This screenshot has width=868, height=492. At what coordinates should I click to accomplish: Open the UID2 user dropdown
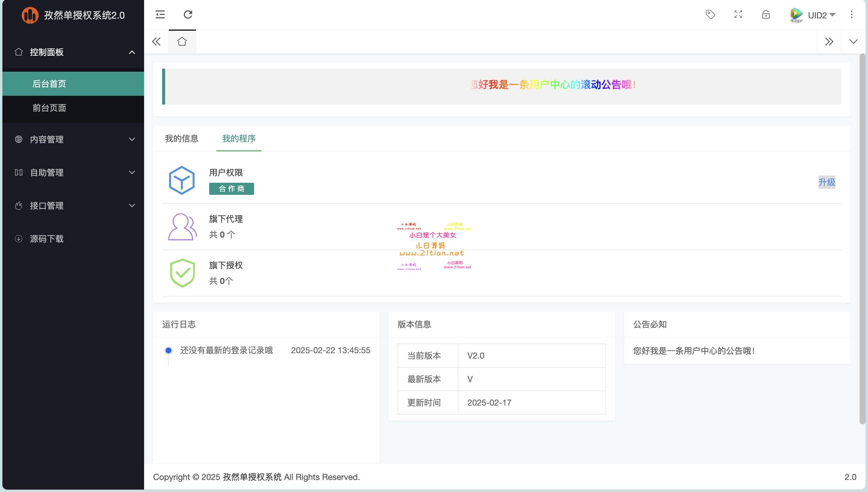(x=822, y=15)
